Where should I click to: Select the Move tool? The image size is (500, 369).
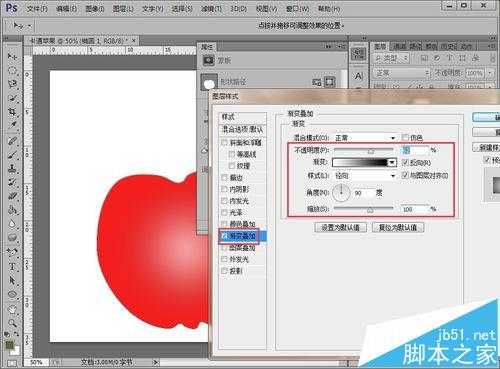[12, 57]
